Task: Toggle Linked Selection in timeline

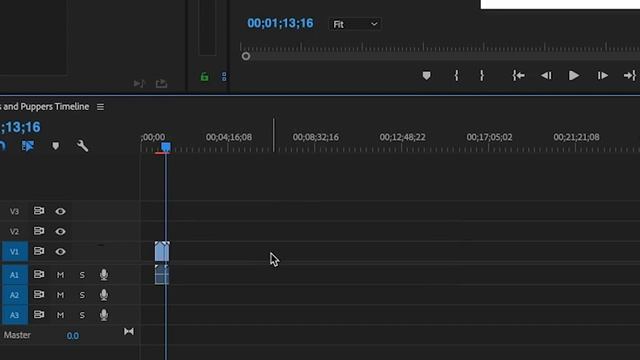Action: 28,146
